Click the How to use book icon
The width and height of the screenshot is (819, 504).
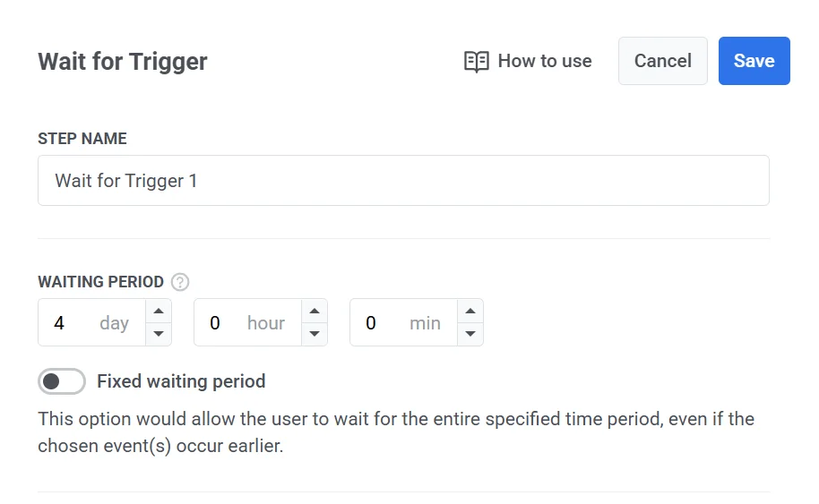(476, 61)
